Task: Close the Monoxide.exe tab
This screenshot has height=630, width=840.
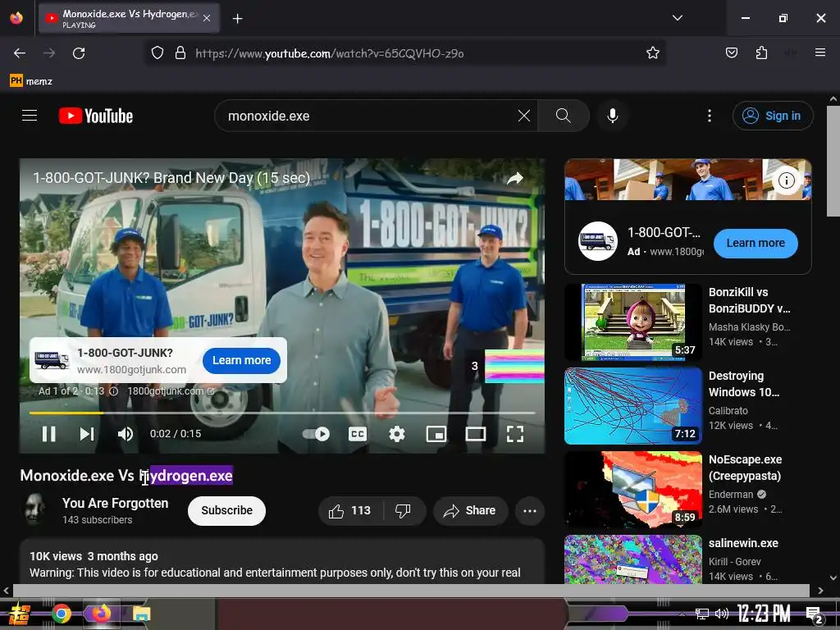Action: pyautogui.click(x=207, y=18)
